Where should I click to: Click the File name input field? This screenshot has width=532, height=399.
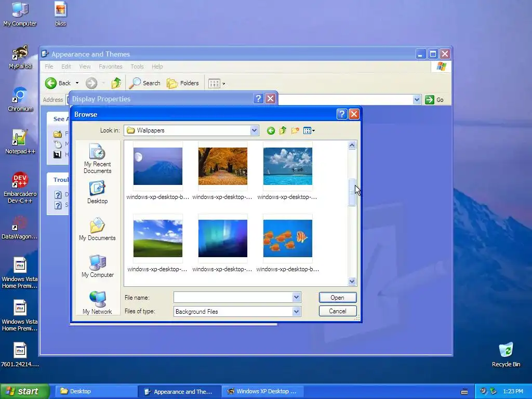[233, 298]
